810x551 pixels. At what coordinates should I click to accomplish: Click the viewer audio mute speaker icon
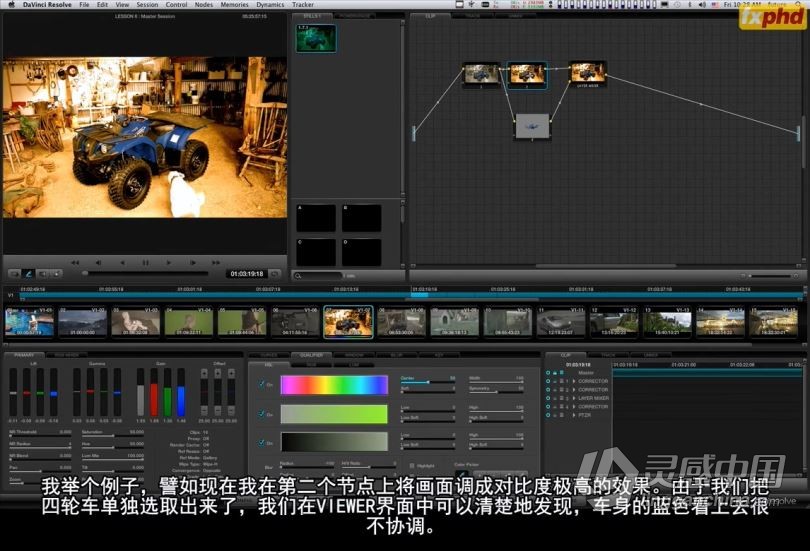[43, 274]
